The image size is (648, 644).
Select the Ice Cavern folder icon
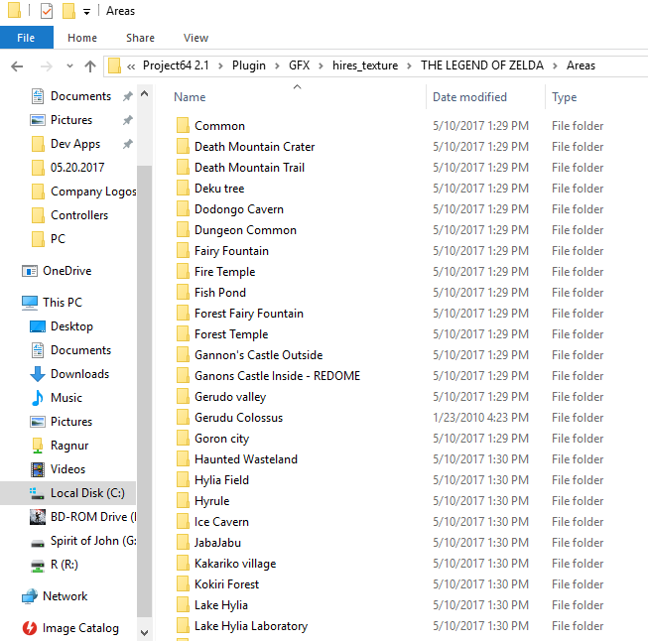[183, 521]
